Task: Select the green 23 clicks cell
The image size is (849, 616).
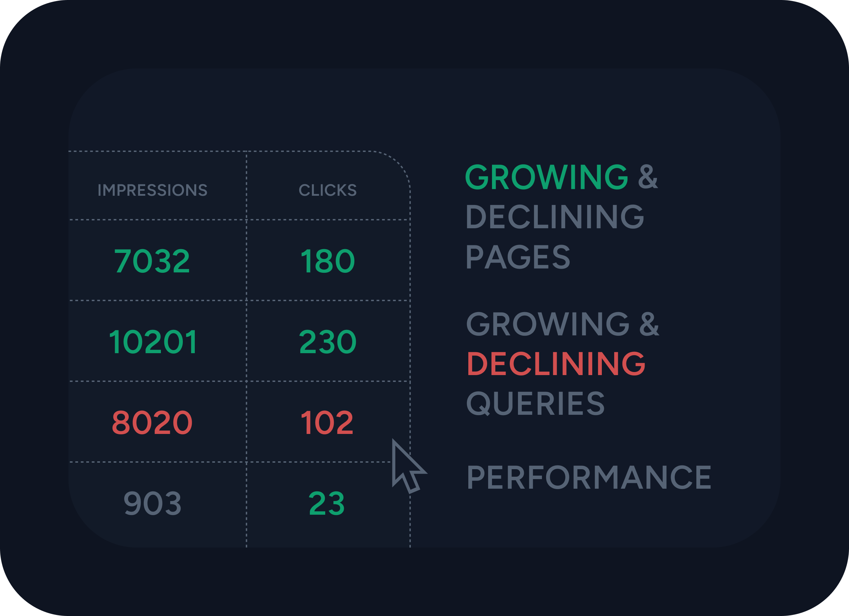Action: pyautogui.click(x=327, y=503)
